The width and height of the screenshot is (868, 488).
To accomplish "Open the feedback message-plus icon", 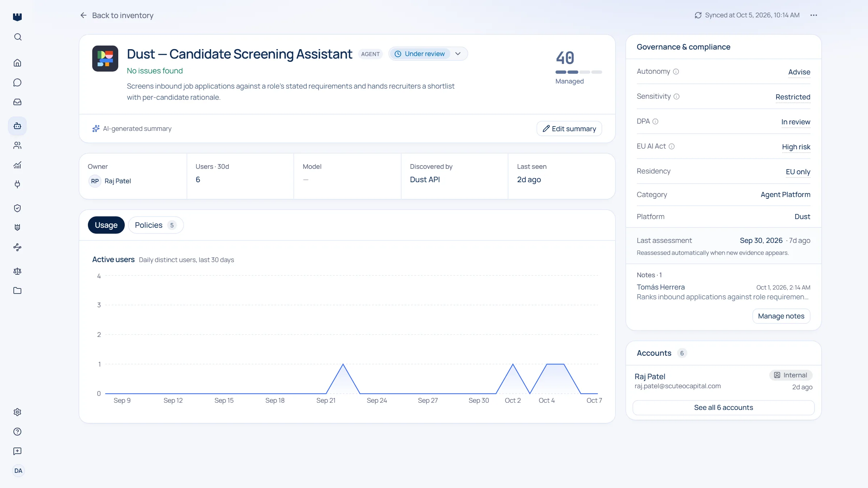I will coord(17,451).
